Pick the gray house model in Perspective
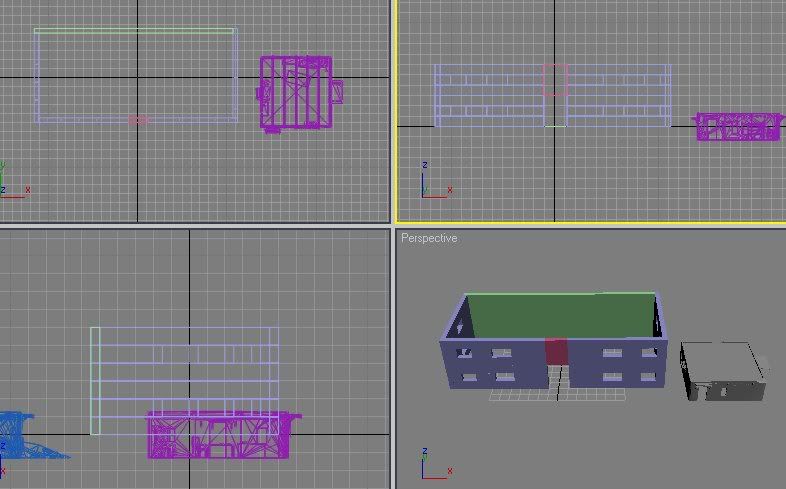 [x=722, y=370]
